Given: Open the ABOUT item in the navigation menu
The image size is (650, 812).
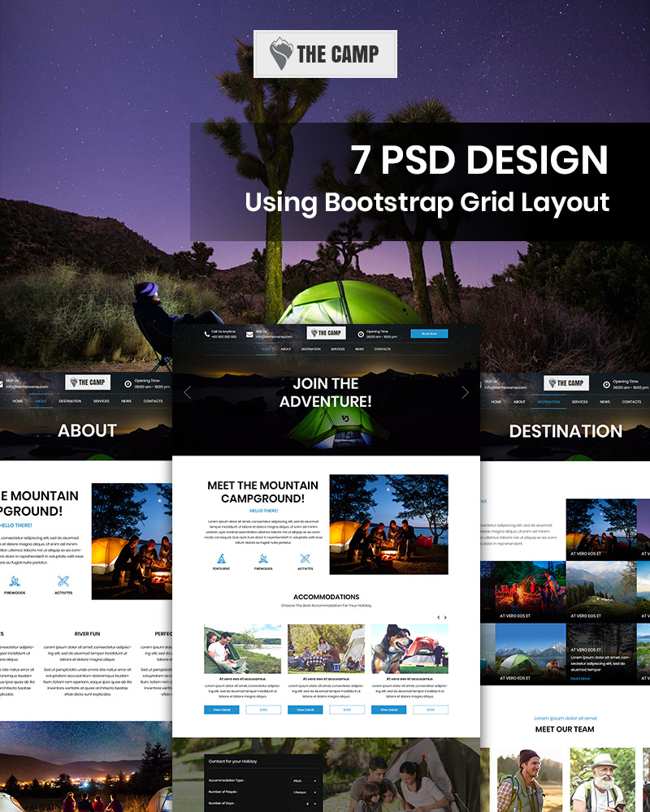Looking at the screenshot, I should click(x=285, y=348).
